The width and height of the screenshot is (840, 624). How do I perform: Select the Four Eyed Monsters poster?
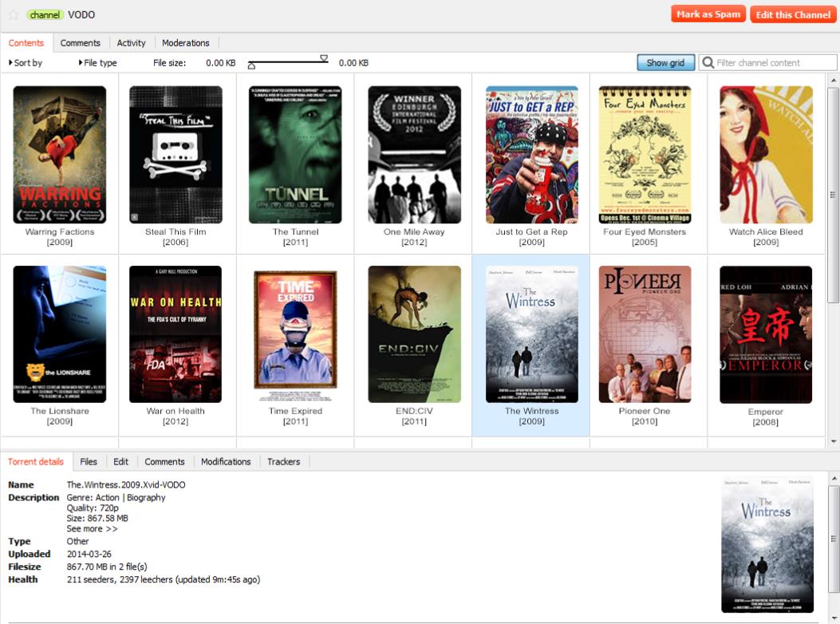645,154
